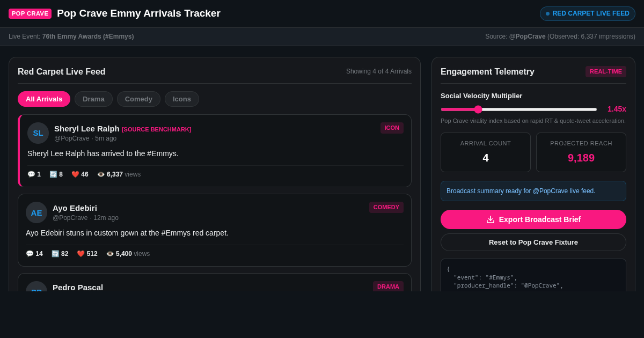Image resolution: width=644 pixels, height=338 pixels.
Task: Click 'Ayo Edebiri stuns in custom gown' text
Action: (x=127, y=233)
